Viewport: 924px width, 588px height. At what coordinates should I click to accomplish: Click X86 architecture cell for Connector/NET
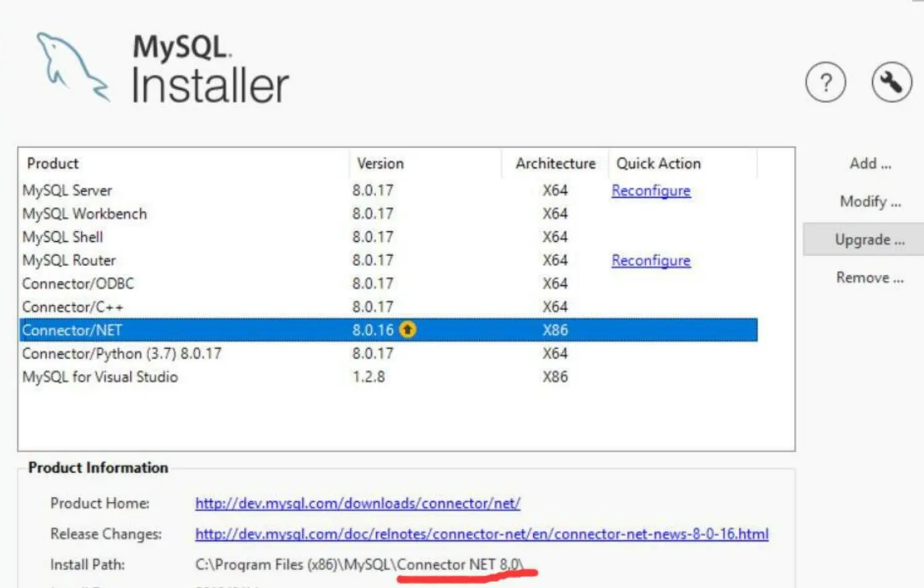[x=555, y=330]
